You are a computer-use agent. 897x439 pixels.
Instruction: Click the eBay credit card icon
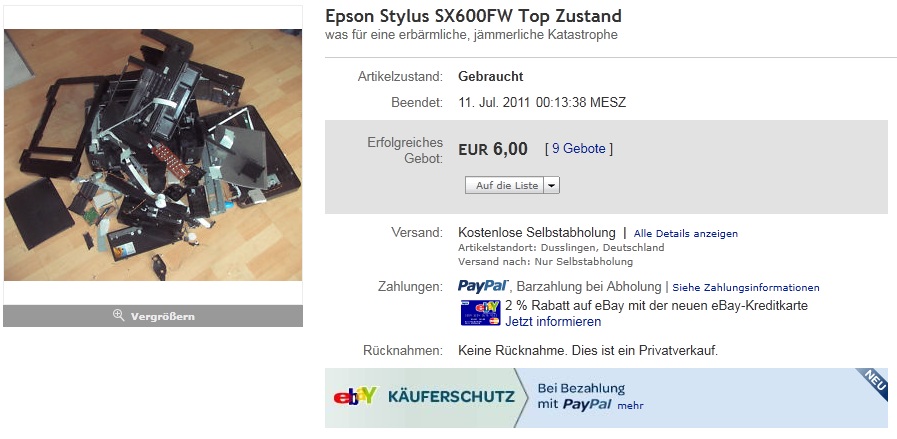click(481, 313)
